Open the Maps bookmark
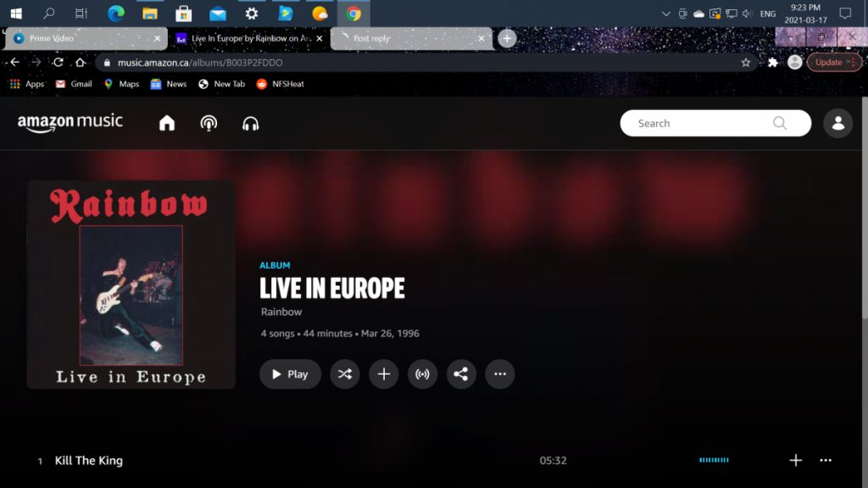The image size is (868, 488). point(122,84)
